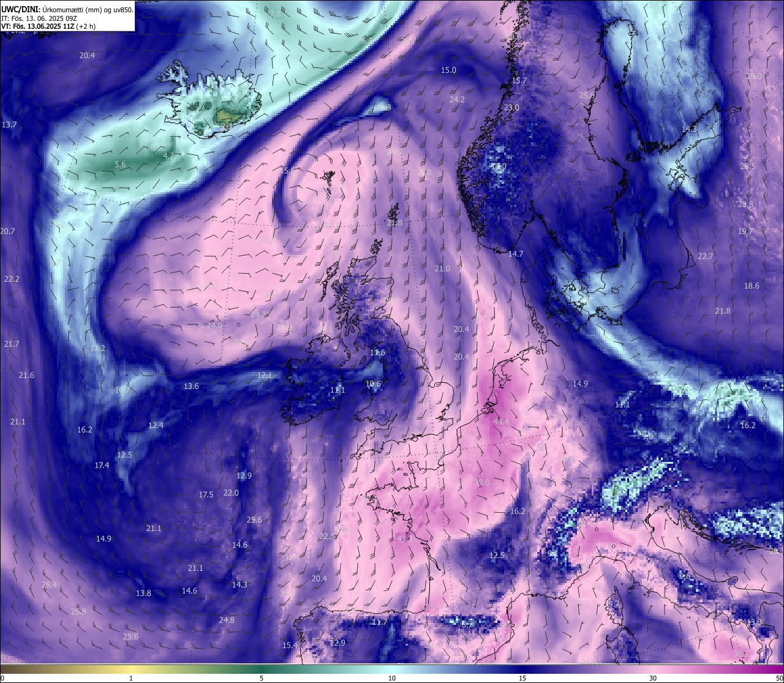The width and height of the screenshot is (784, 683).
Task: Click the colorbar tick label 30
Action: click(x=653, y=678)
